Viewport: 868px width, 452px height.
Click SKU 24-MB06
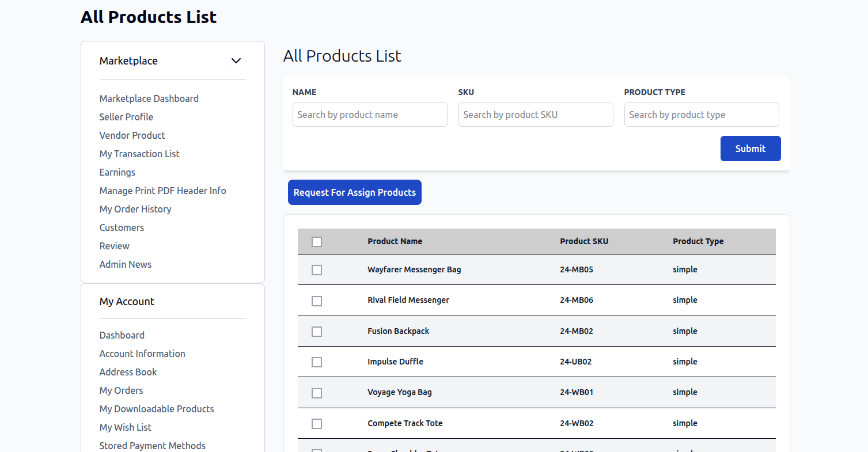(577, 300)
